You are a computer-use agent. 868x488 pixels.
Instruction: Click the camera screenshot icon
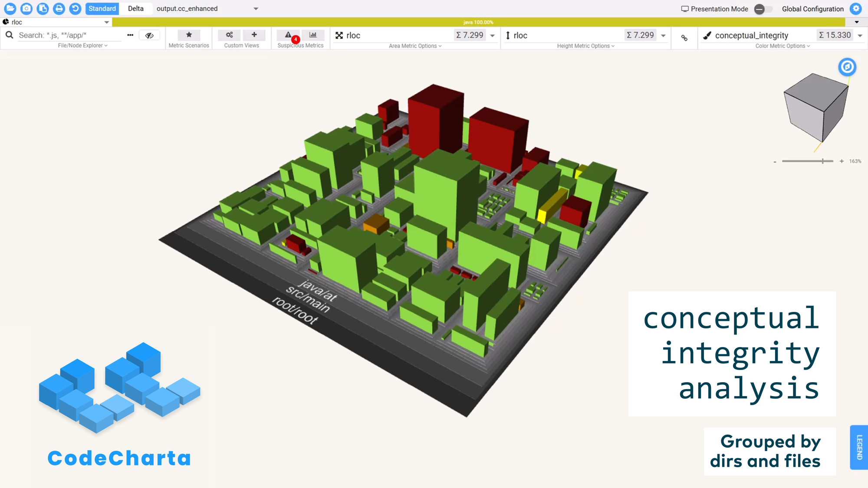26,8
